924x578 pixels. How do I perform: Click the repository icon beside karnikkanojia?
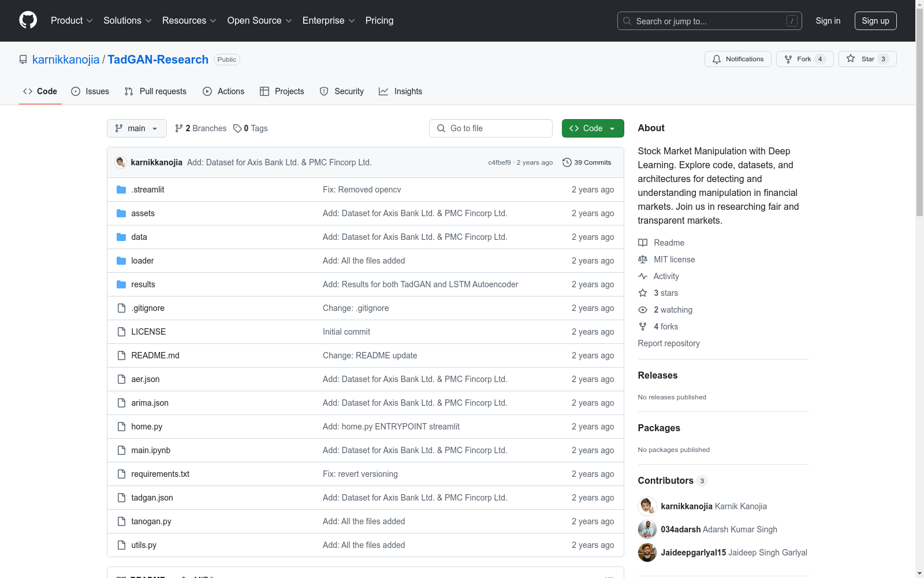[x=23, y=60]
